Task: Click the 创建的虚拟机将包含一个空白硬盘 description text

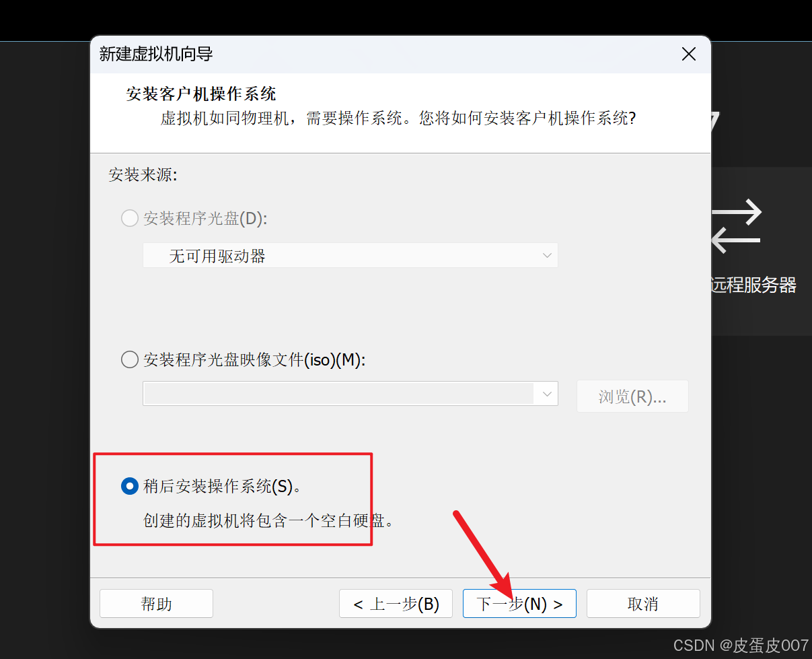Action: 268,521
